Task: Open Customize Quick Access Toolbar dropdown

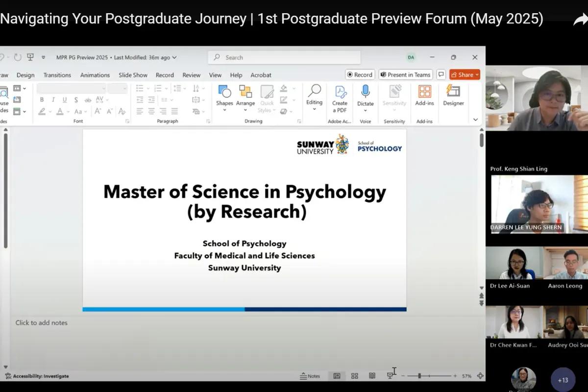Action: coord(43,57)
